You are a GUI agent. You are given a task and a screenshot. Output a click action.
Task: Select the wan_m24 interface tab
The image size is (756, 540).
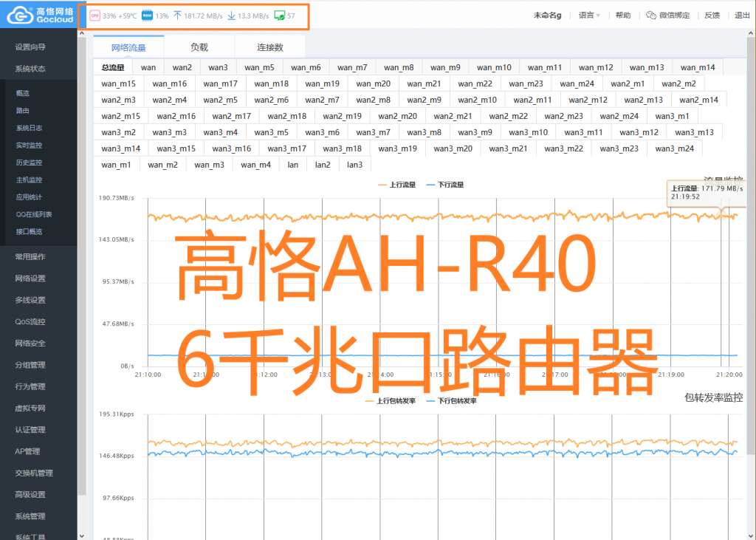[x=577, y=83]
